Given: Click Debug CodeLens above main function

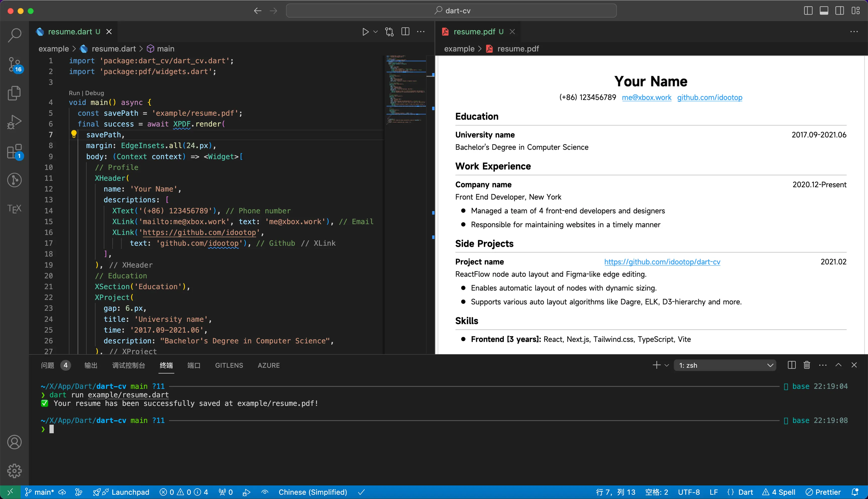Looking at the screenshot, I should click(x=94, y=93).
